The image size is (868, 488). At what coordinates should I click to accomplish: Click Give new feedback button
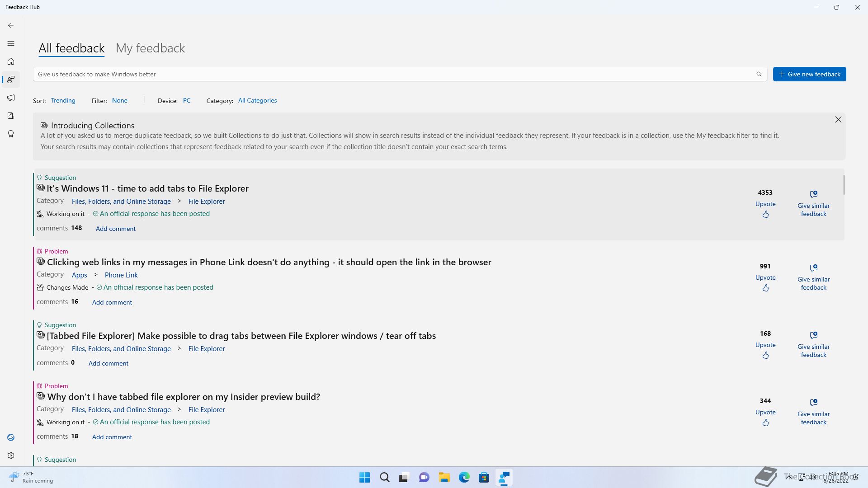coord(809,74)
